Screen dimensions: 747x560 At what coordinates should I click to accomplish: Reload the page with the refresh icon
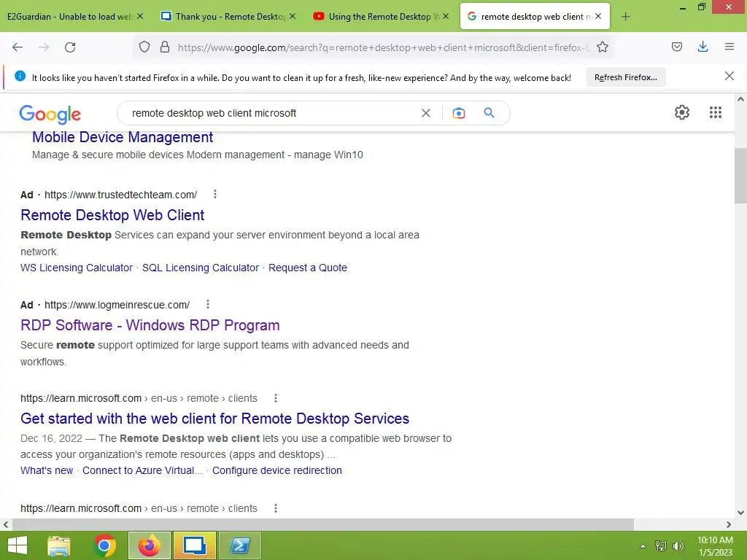tap(70, 47)
